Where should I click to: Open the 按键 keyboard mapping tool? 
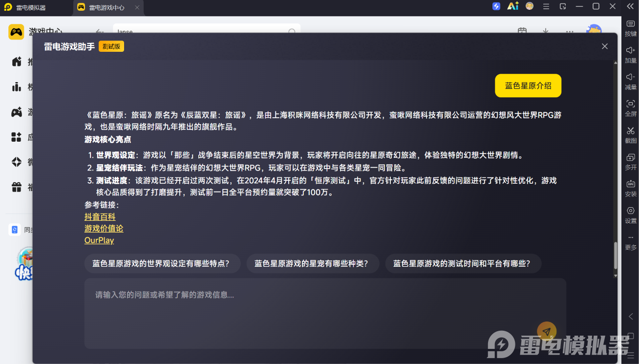[631, 28]
